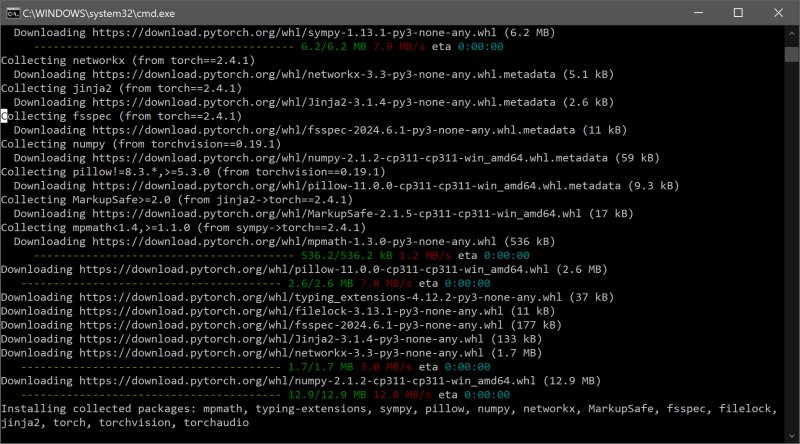Click the 2.6/2.6 MB progress line

(256, 283)
